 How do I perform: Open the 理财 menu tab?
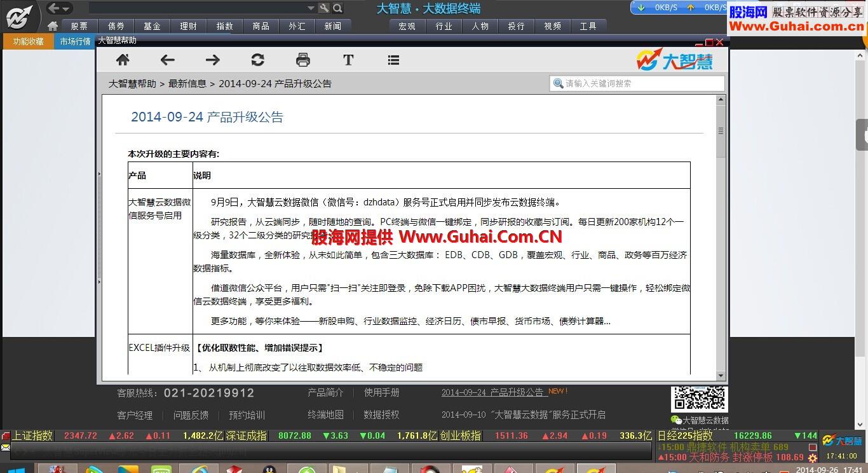pyautogui.click(x=189, y=26)
